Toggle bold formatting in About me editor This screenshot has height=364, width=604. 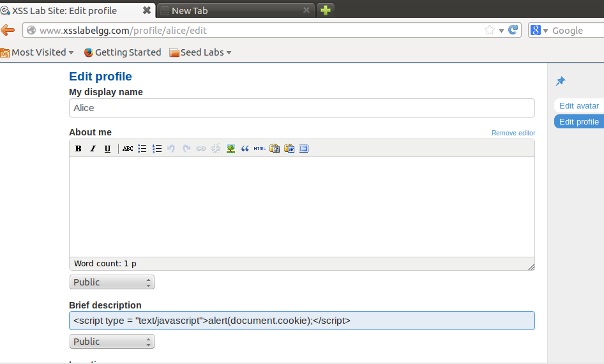(78, 149)
